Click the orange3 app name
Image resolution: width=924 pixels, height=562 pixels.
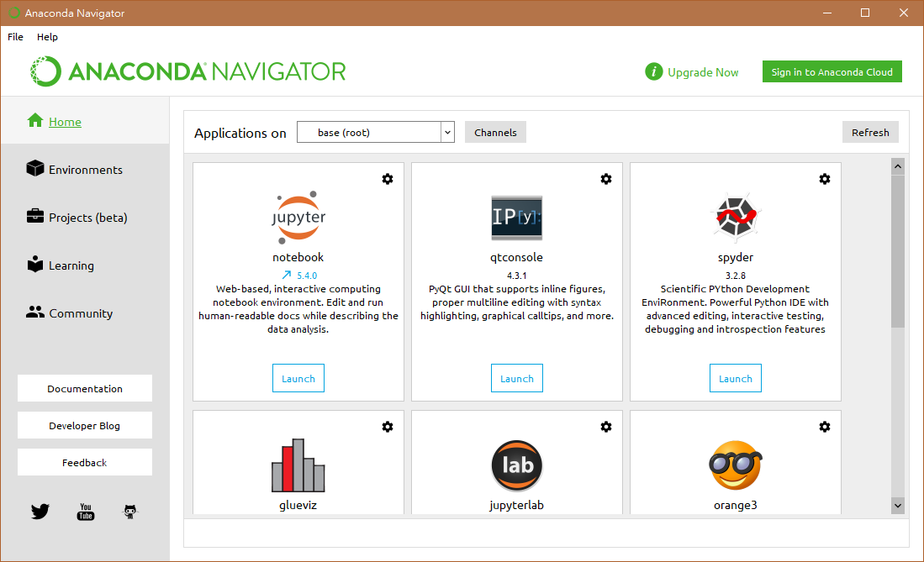736,506
